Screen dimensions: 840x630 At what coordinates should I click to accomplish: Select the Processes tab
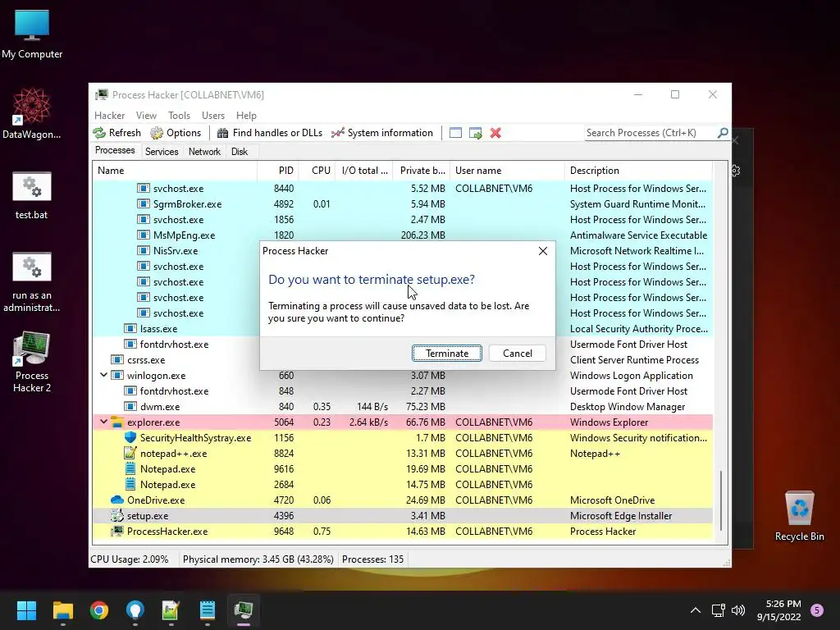click(115, 151)
